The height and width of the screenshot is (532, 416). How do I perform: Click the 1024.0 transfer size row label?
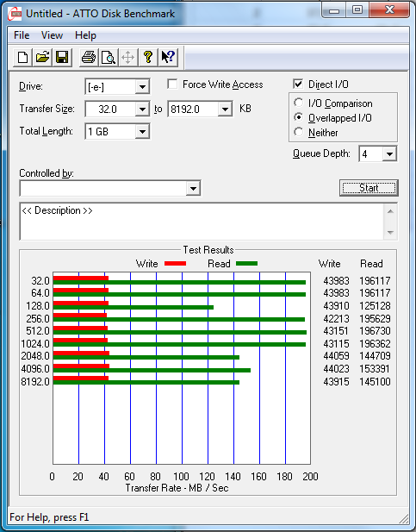35,344
